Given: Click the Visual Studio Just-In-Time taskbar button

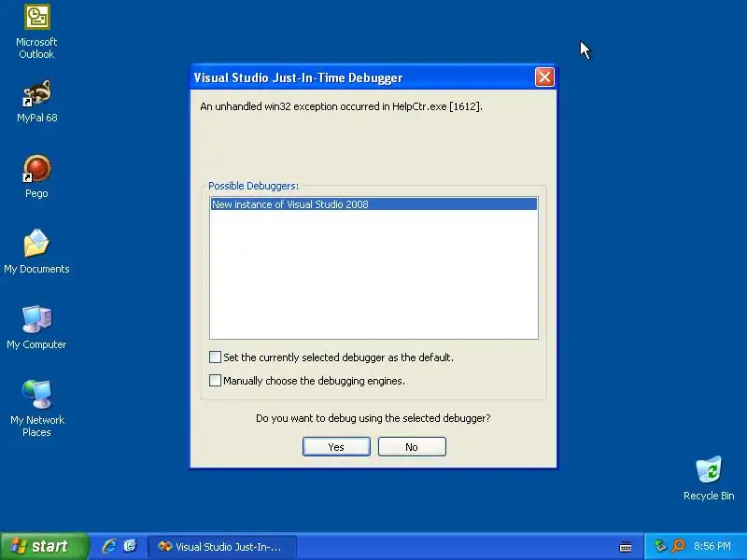Looking at the screenshot, I should [x=222, y=547].
